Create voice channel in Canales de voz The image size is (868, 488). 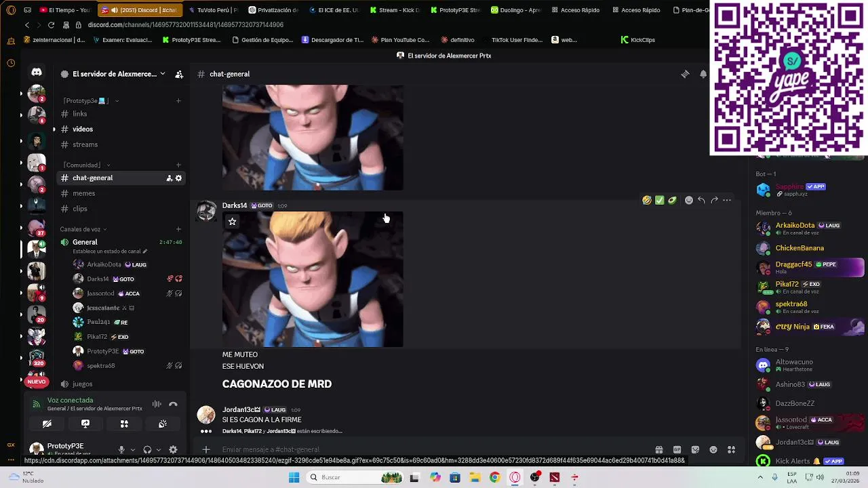pyautogui.click(x=178, y=229)
